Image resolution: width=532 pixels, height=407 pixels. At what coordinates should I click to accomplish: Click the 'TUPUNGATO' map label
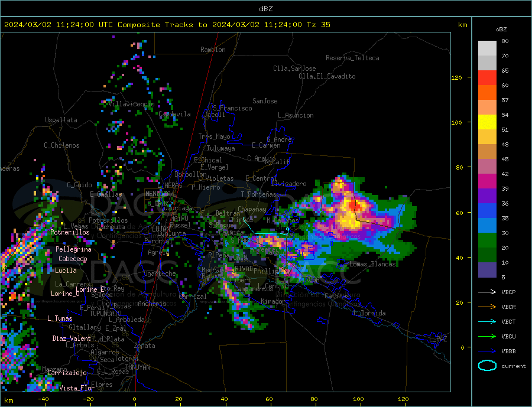(x=106, y=314)
